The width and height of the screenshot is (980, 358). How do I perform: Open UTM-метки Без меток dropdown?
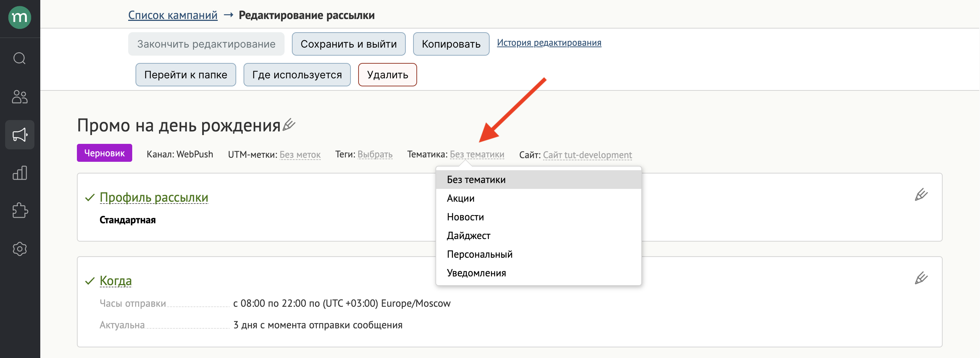coord(300,154)
